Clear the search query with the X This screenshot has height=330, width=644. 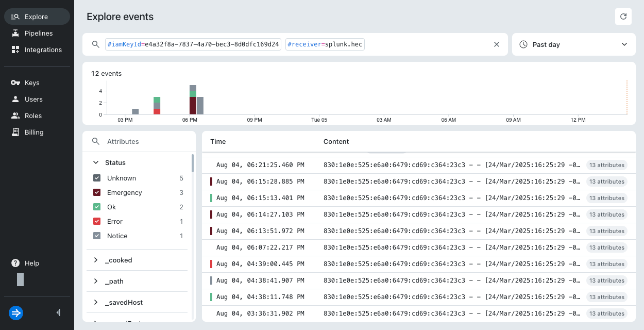click(497, 44)
